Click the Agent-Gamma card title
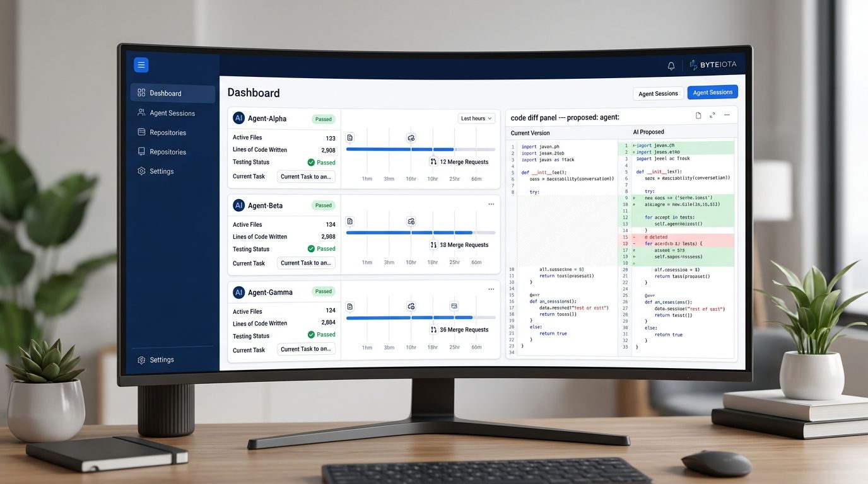868x484 pixels. (x=270, y=292)
